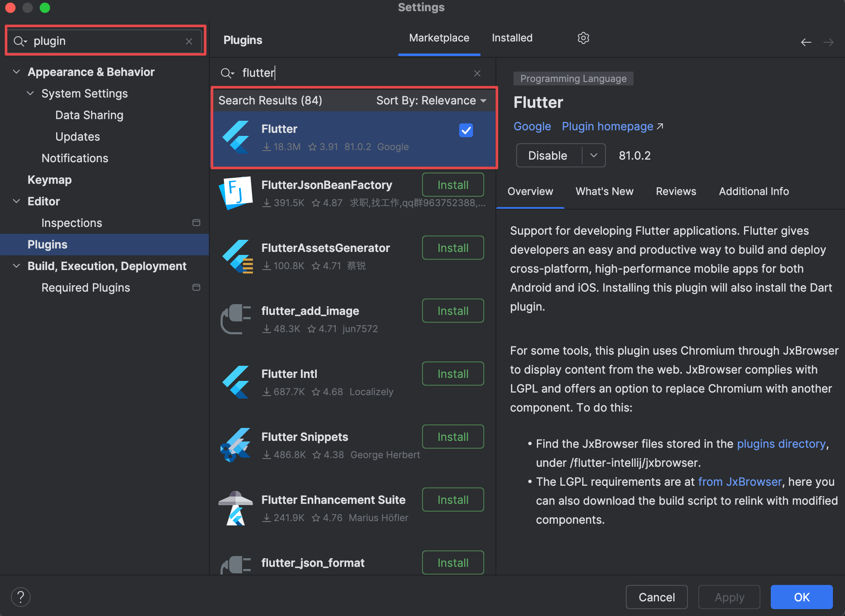
Task: Click the settings search magnifier icon
Action: (x=19, y=41)
